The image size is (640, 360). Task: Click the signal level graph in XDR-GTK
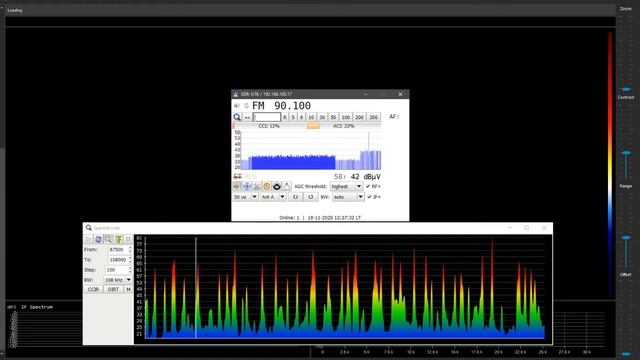[x=307, y=150]
